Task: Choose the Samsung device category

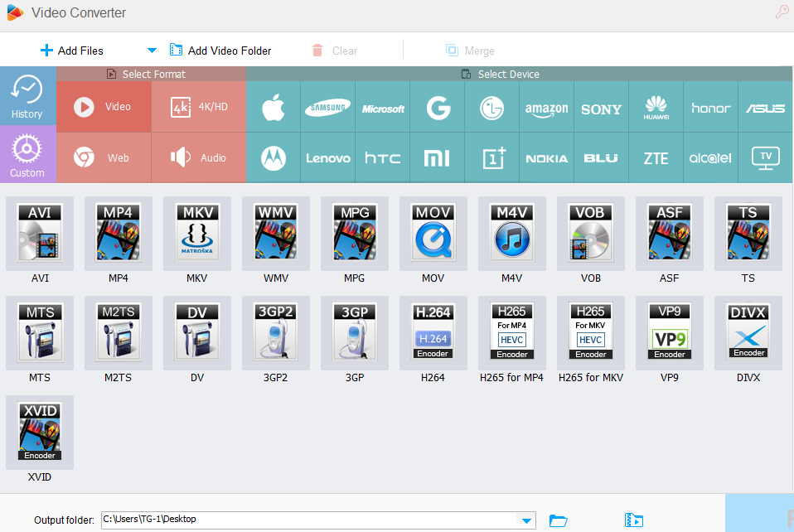Action: (327, 108)
